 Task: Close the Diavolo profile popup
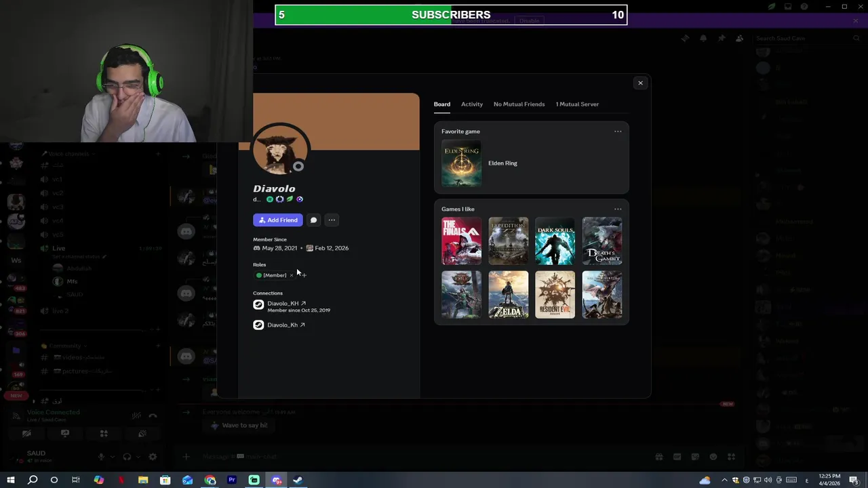[640, 83]
